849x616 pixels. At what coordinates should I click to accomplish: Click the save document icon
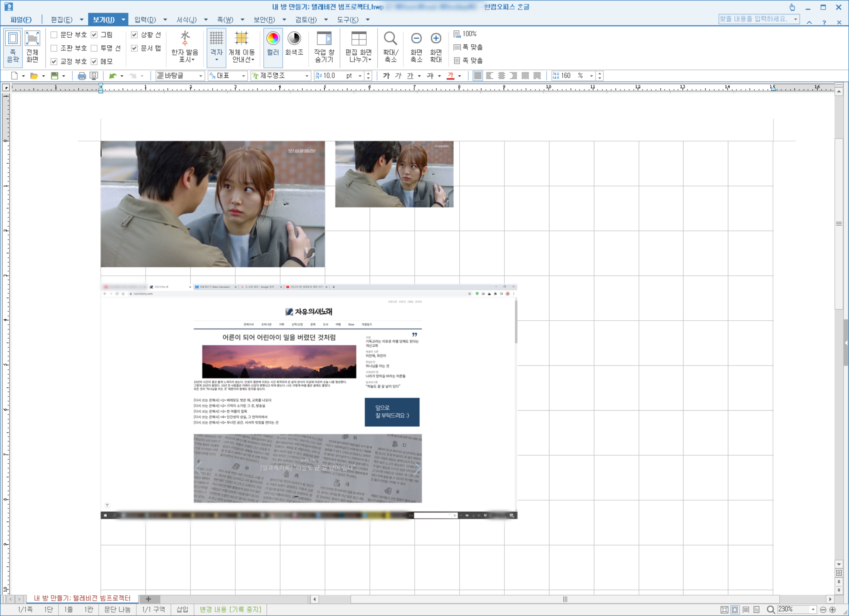coord(55,76)
